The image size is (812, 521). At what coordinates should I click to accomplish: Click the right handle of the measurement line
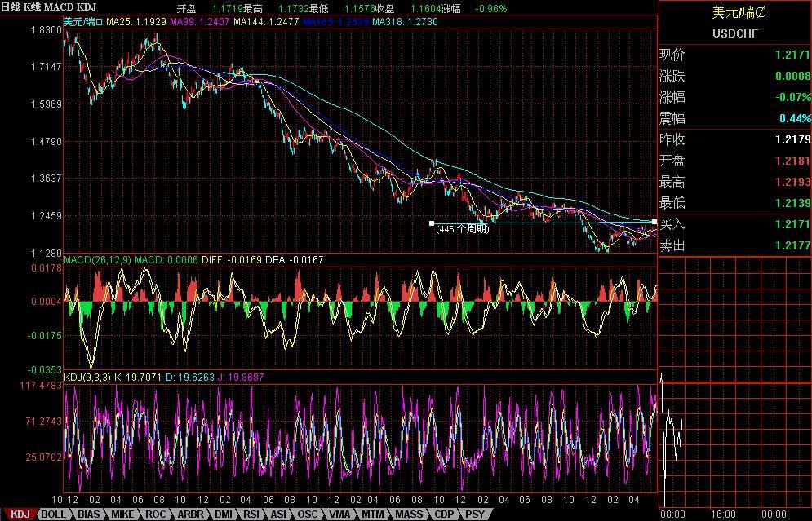(x=654, y=223)
